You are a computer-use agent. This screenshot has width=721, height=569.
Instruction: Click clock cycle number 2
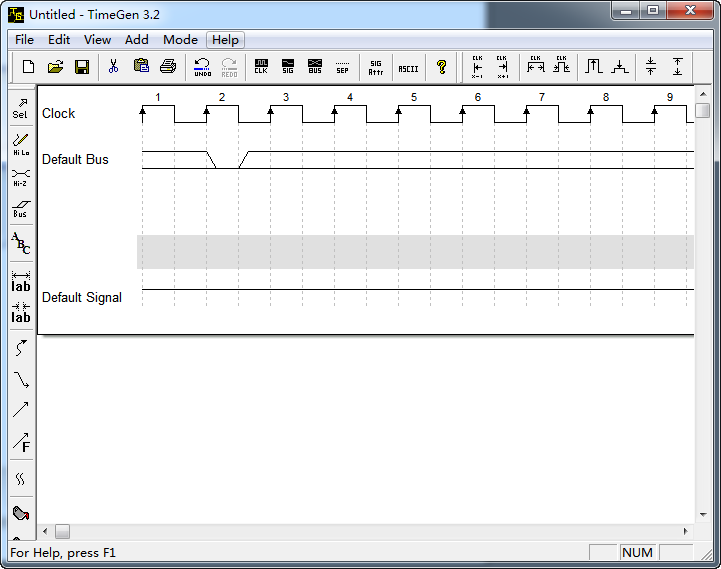[222, 98]
